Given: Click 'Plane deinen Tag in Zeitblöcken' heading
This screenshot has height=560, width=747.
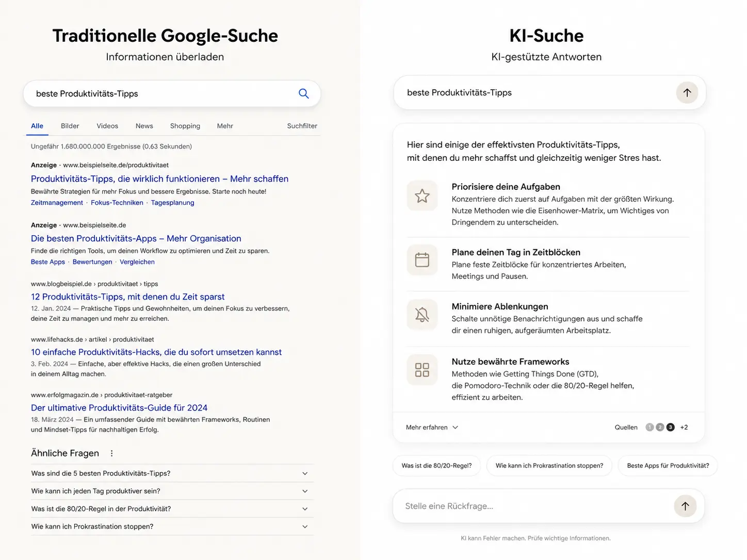Looking at the screenshot, I should (x=516, y=252).
